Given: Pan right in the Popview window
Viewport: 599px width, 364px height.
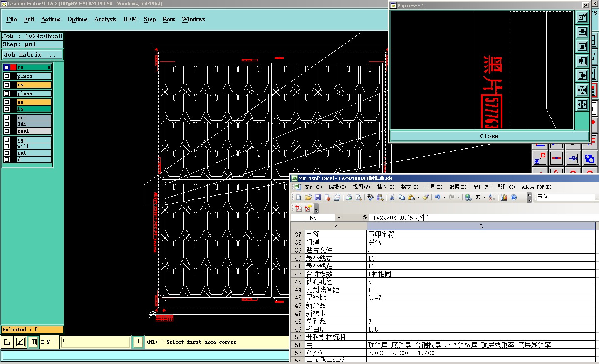Looking at the screenshot, I should click(582, 75).
